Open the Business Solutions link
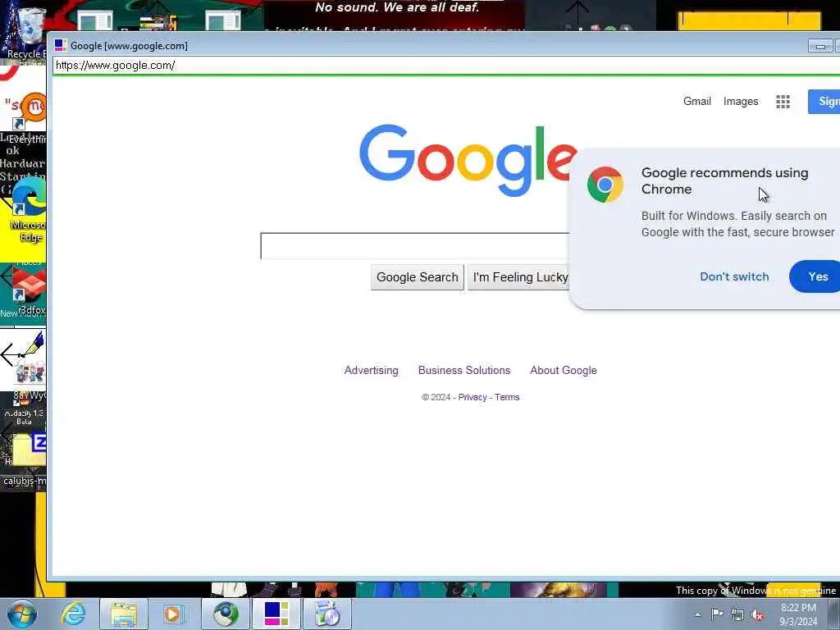The height and width of the screenshot is (630, 840). 464,370
